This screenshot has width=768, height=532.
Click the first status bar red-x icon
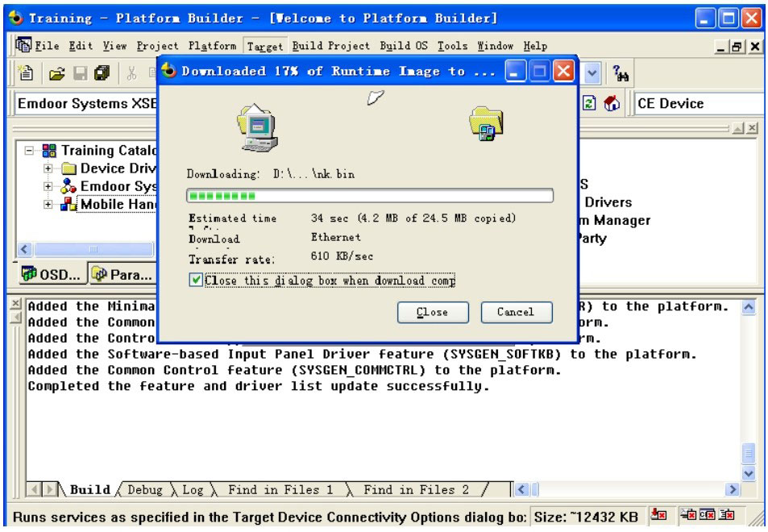658,514
